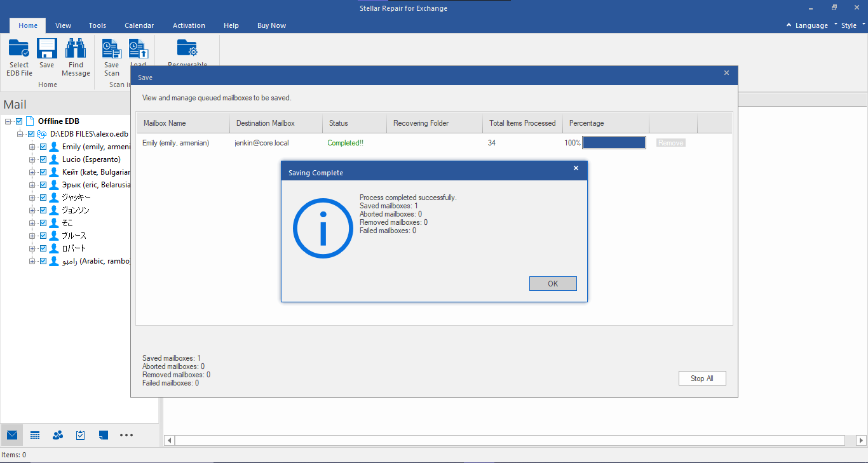Click the Save Scan icon
This screenshot has height=463, width=868.
pyautogui.click(x=112, y=49)
